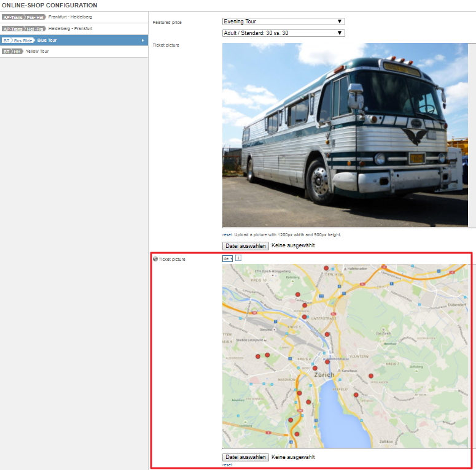Click the globe icon beside the second Ticket picture label
This screenshot has height=470, width=476.
point(155,259)
